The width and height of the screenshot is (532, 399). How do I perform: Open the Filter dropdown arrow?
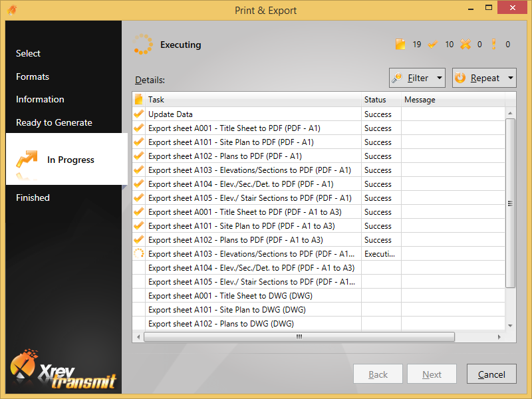pos(440,78)
